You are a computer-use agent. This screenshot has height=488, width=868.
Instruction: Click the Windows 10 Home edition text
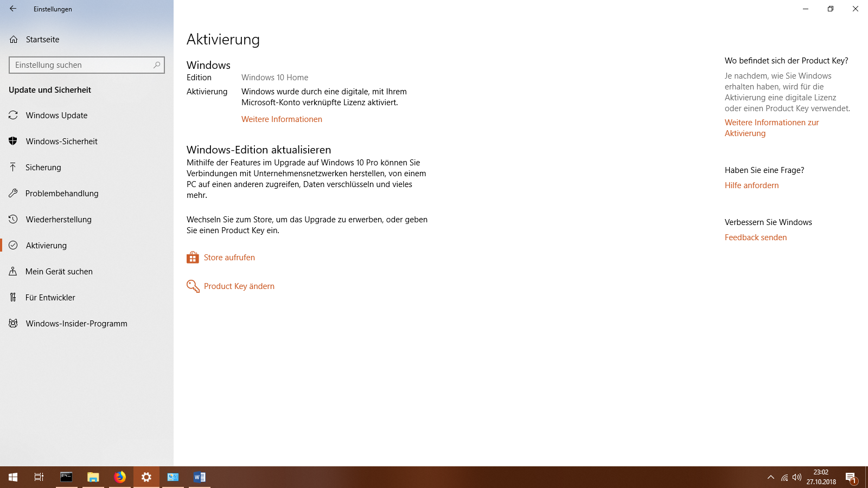tap(275, 78)
